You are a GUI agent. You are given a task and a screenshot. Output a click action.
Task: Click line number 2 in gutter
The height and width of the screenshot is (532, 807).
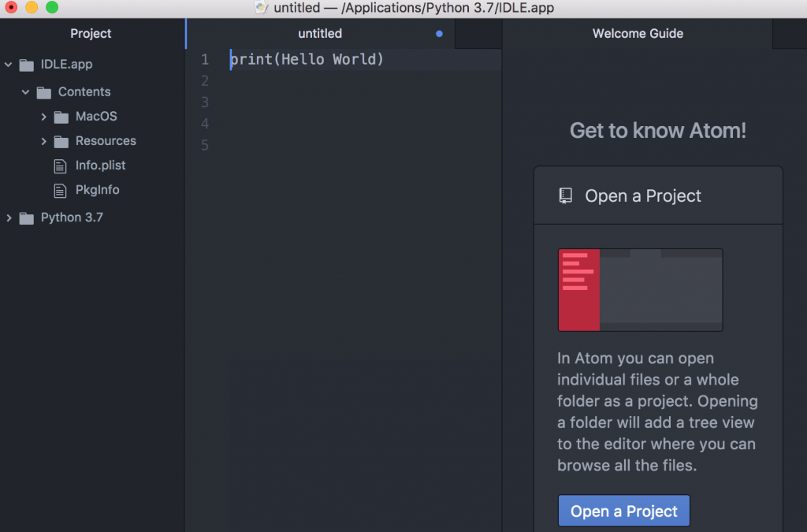205,80
